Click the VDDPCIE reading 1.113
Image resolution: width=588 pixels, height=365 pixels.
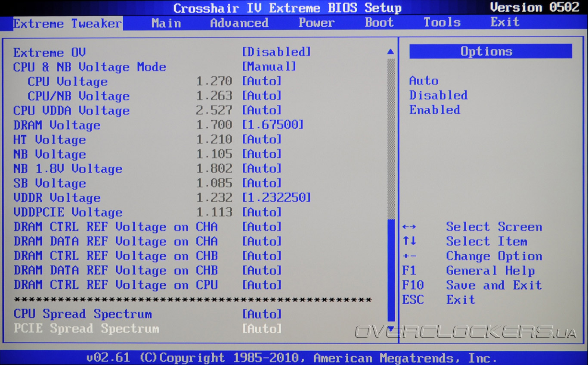(214, 212)
